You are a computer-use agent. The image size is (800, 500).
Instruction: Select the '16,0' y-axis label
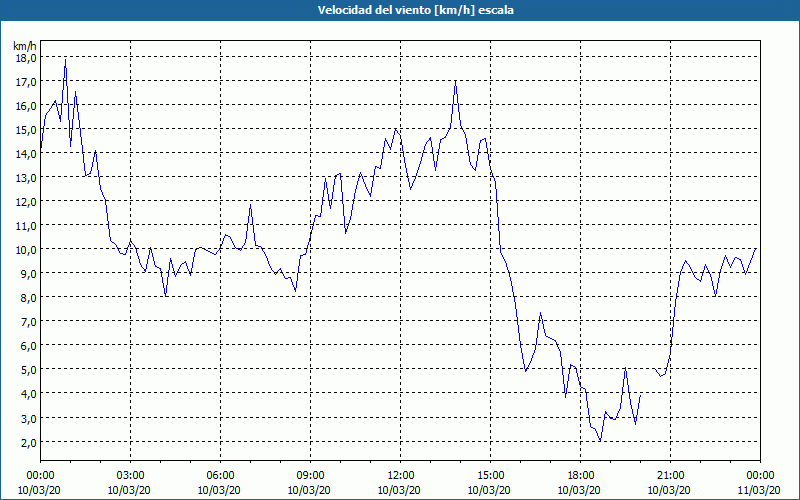point(26,106)
